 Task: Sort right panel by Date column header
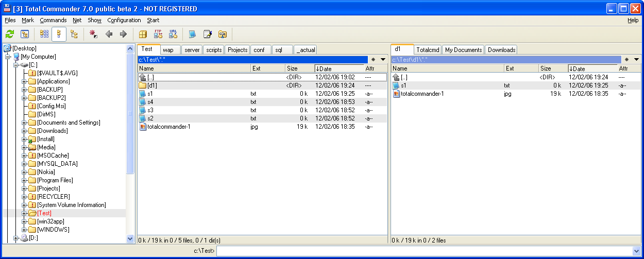592,68
